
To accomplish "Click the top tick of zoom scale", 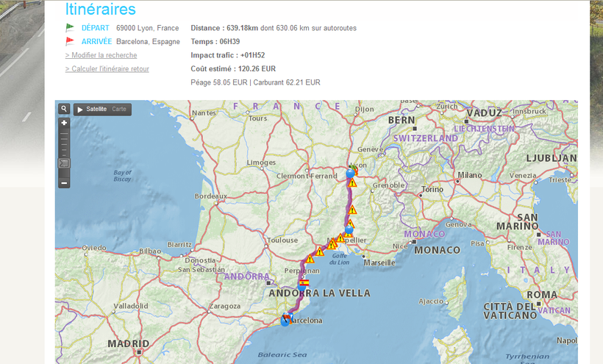I will click(64, 133).
